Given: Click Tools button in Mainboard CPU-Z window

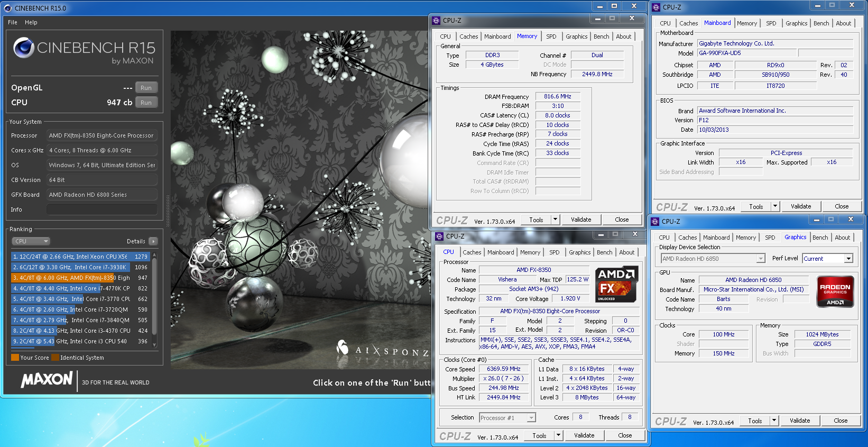Looking at the screenshot, I should point(756,206).
